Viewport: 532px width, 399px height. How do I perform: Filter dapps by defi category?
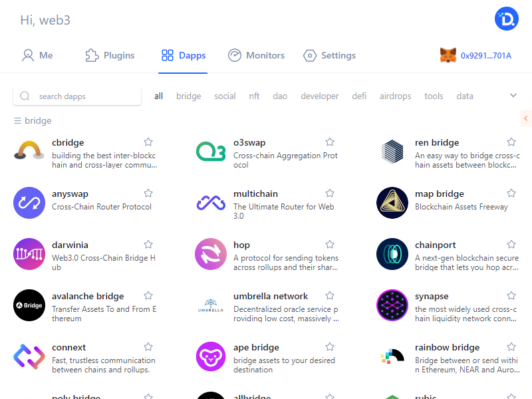[x=359, y=96]
